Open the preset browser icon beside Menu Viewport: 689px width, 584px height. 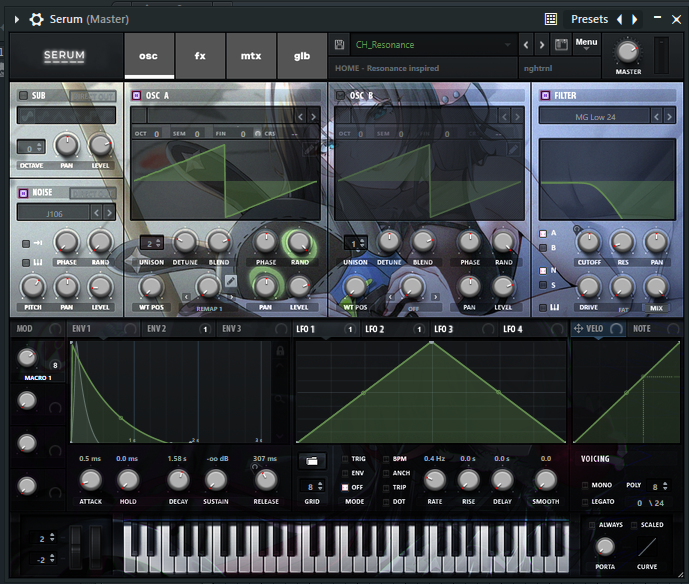(x=561, y=44)
